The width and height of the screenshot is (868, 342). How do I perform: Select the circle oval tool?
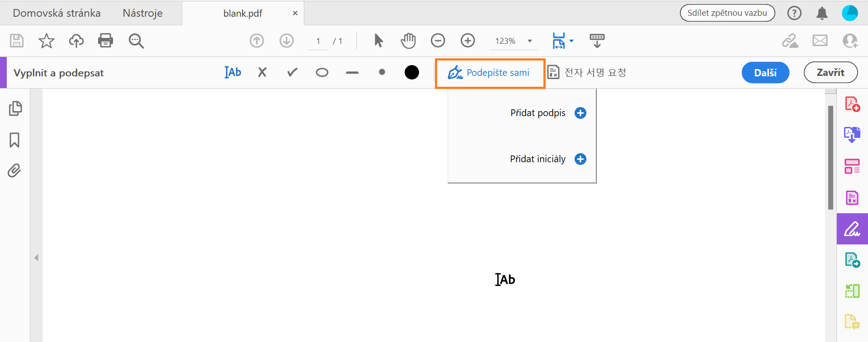[322, 72]
